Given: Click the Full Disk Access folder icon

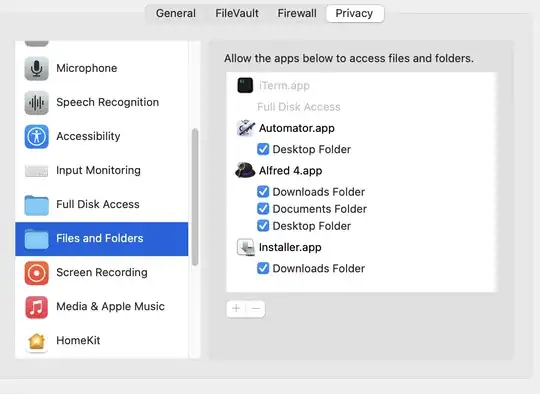Looking at the screenshot, I should point(37,205).
